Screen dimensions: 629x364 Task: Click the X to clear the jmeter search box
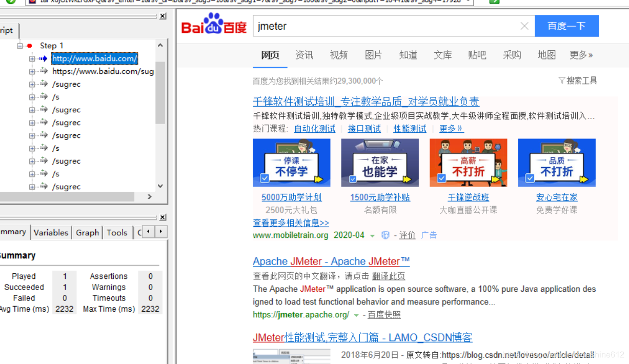524,26
